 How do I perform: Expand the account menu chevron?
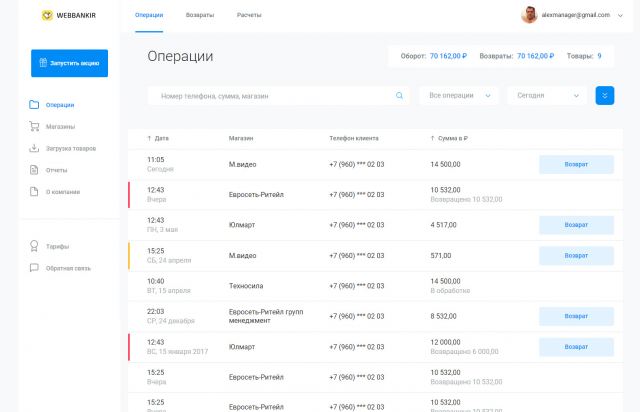[x=620, y=16]
